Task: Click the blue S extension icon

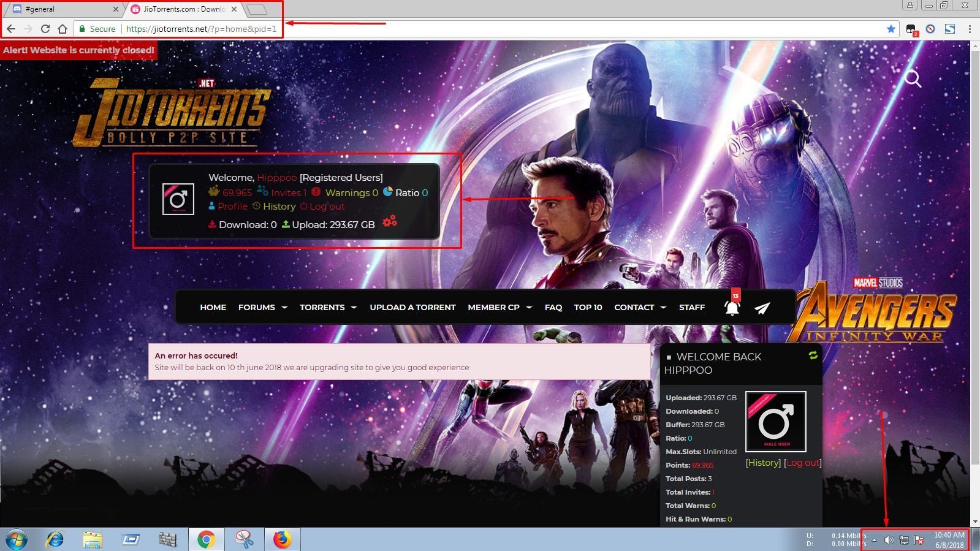Action: tap(950, 29)
